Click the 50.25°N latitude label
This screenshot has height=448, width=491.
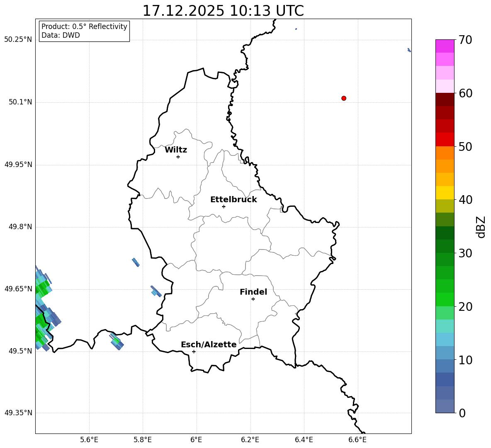[x=18, y=40]
